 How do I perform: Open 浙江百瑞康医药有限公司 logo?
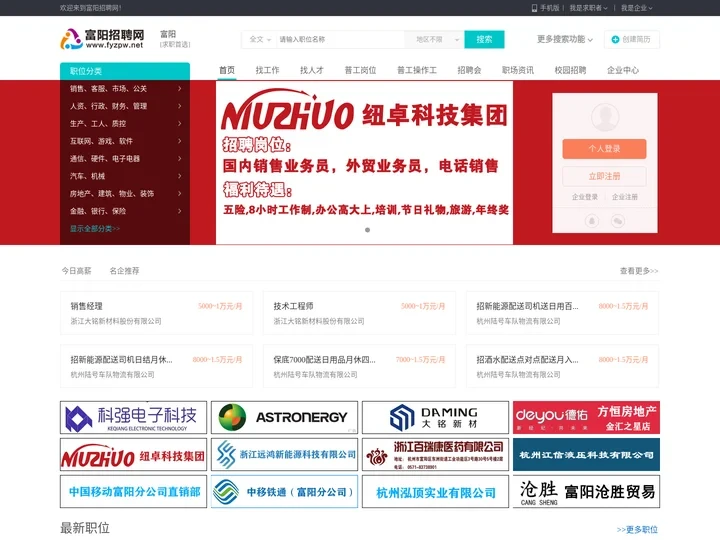pos(435,455)
